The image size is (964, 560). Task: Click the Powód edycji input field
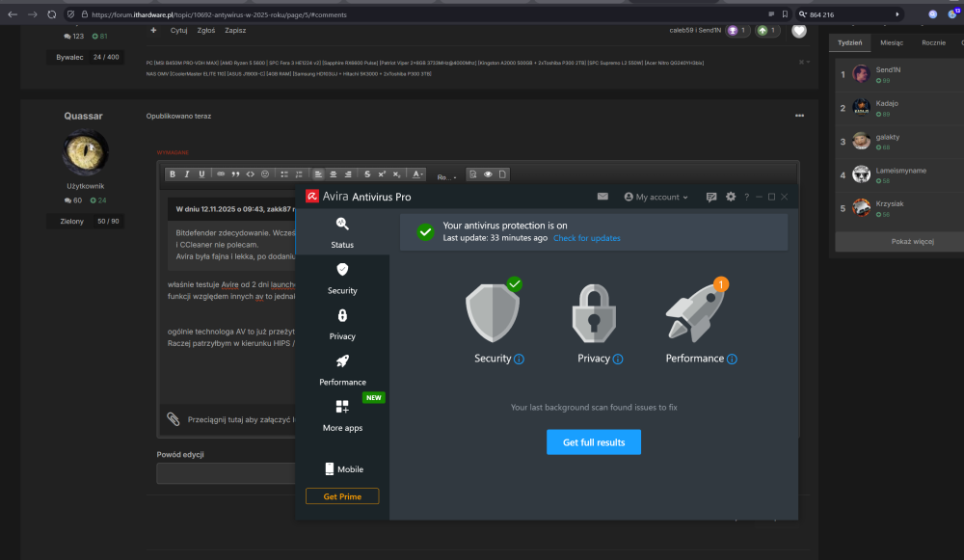point(227,473)
